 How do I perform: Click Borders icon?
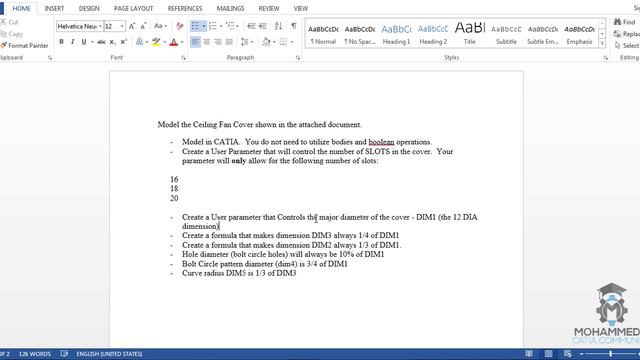coord(283,42)
